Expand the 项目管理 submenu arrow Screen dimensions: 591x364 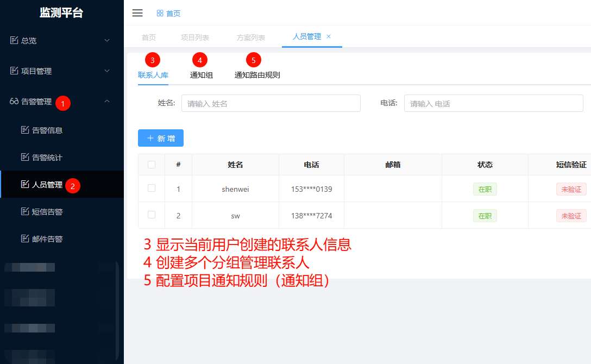click(107, 71)
